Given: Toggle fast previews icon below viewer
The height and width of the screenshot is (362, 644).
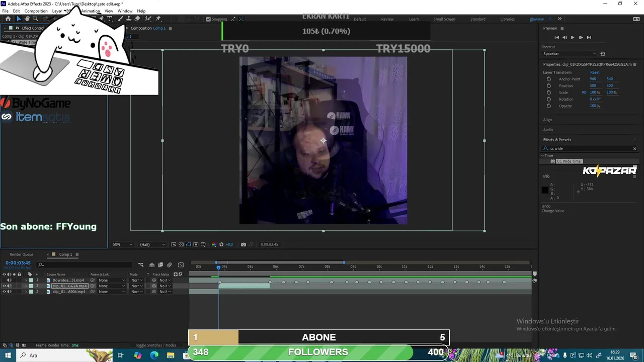Looking at the screenshot, I should [x=174, y=244].
